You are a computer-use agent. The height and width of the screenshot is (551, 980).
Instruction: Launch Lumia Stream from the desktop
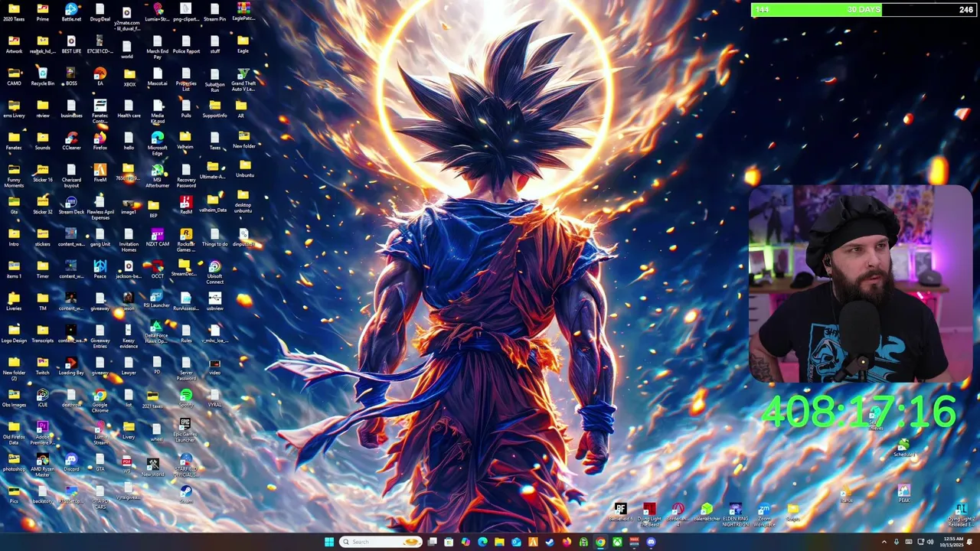[100, 432]
